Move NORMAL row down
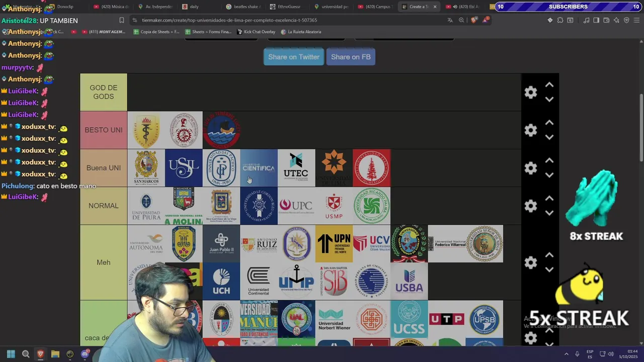This screenshot has width=644, height=362. pos(549,213)
